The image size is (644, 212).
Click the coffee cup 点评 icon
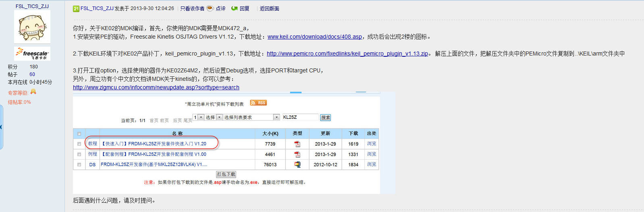click(210, 8)
